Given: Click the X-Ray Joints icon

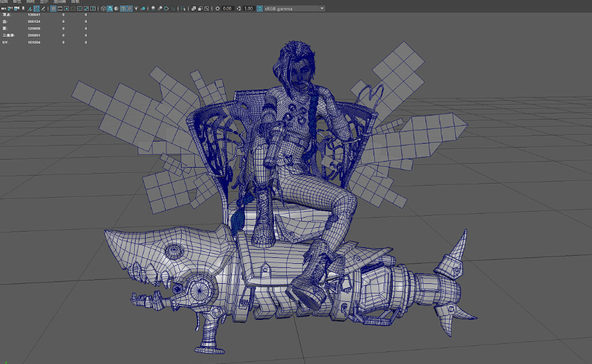Looking at the screenshot, I should pos(207,8).
